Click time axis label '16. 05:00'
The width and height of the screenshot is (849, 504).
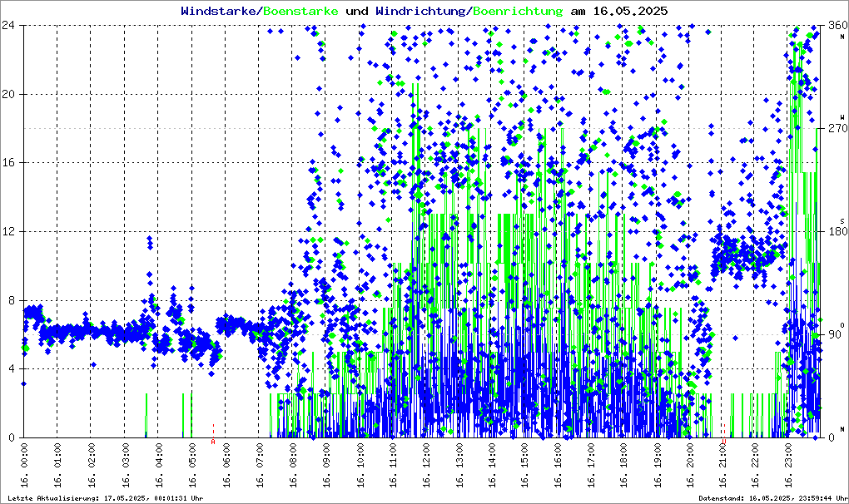[192, 465]
